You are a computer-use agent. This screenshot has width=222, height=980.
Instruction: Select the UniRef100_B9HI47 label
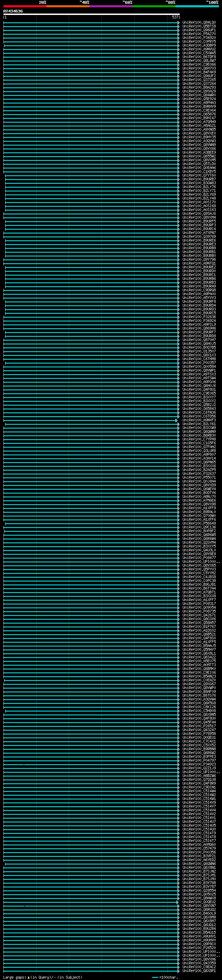[199, 118]
